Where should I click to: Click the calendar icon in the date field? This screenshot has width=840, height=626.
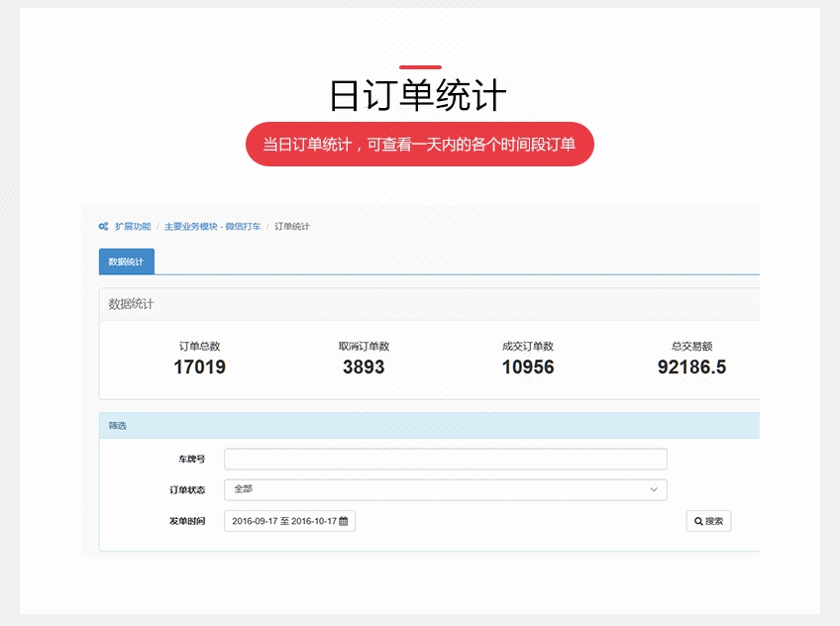344,521
